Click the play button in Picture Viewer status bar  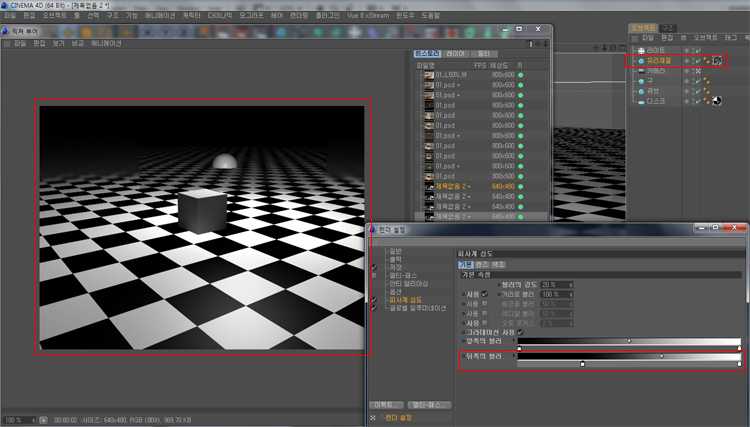point(43,420)
